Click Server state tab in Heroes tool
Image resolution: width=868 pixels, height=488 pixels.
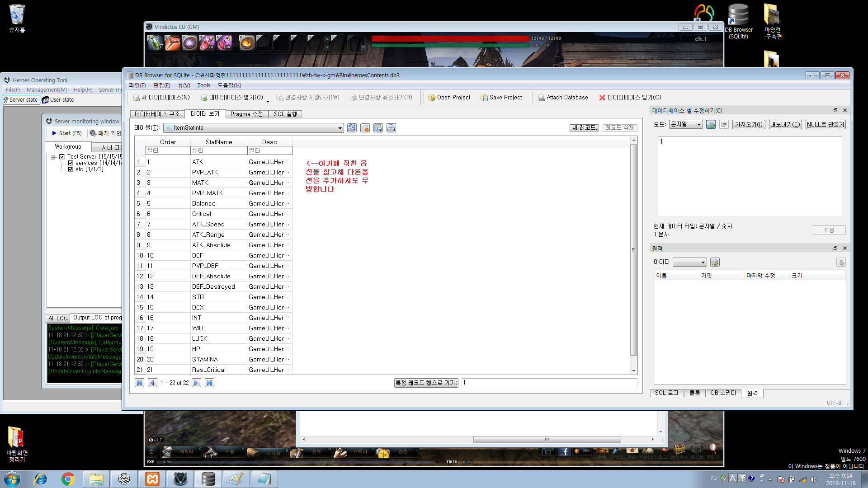(x=21, y=100)
